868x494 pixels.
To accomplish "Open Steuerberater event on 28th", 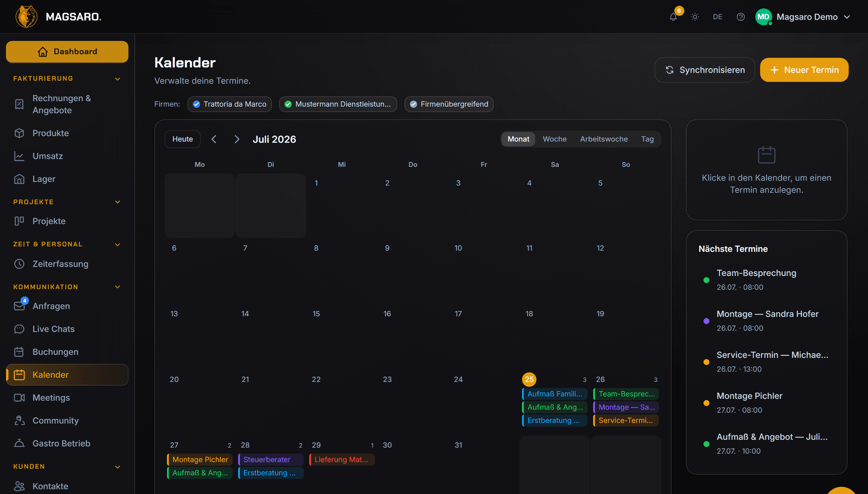I will (271, 460).
